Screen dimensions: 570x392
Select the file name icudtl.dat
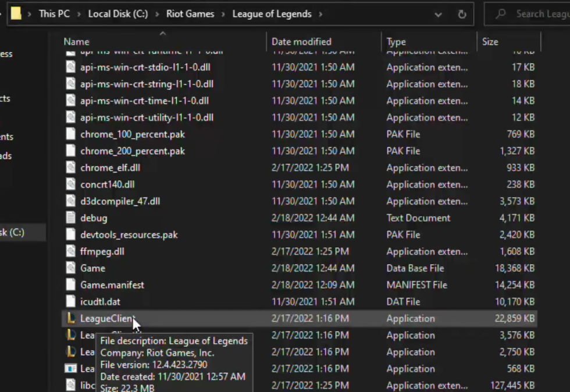(100, 301)
